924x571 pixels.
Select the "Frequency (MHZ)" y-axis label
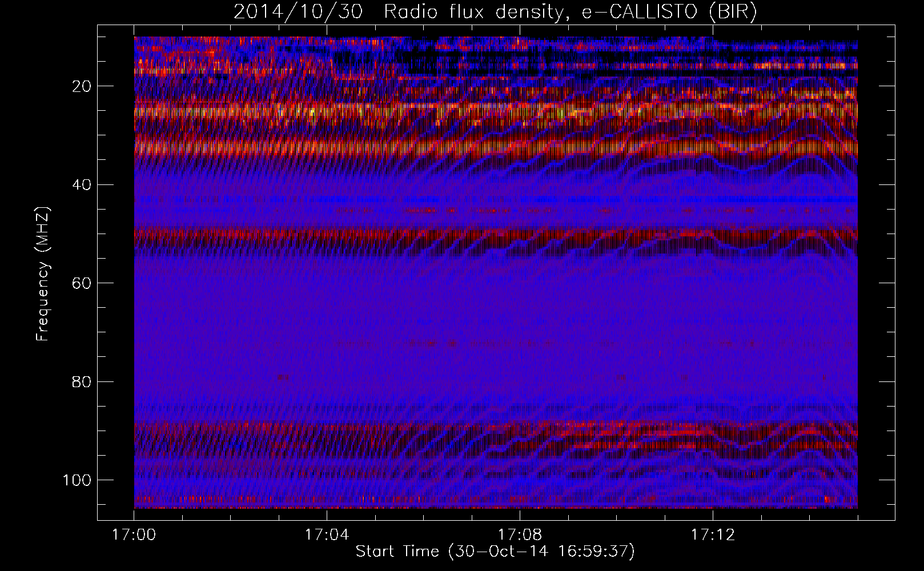click(x=43, y=274)
